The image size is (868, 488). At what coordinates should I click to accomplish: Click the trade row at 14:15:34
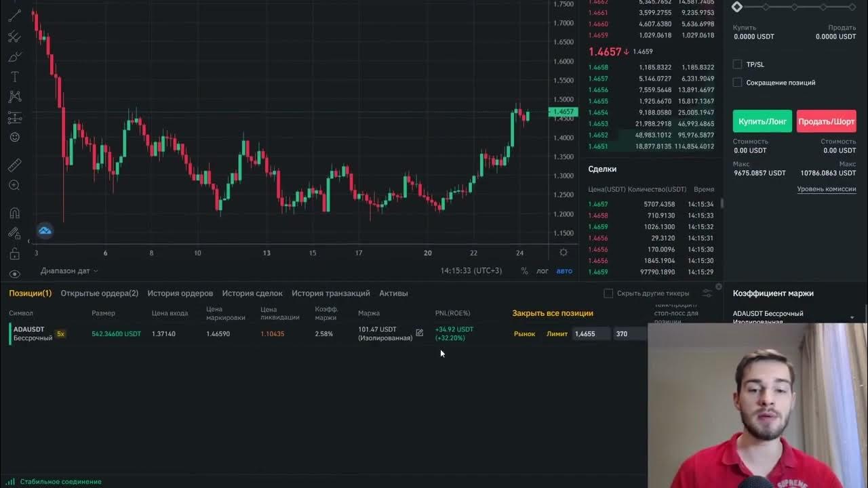click(651, 204)
